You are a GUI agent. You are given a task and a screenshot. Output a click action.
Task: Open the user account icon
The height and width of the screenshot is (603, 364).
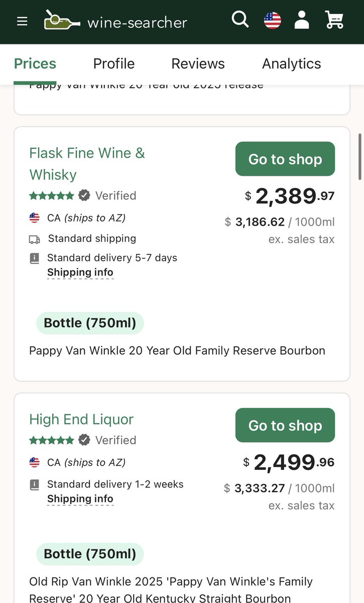click(302, 20)
